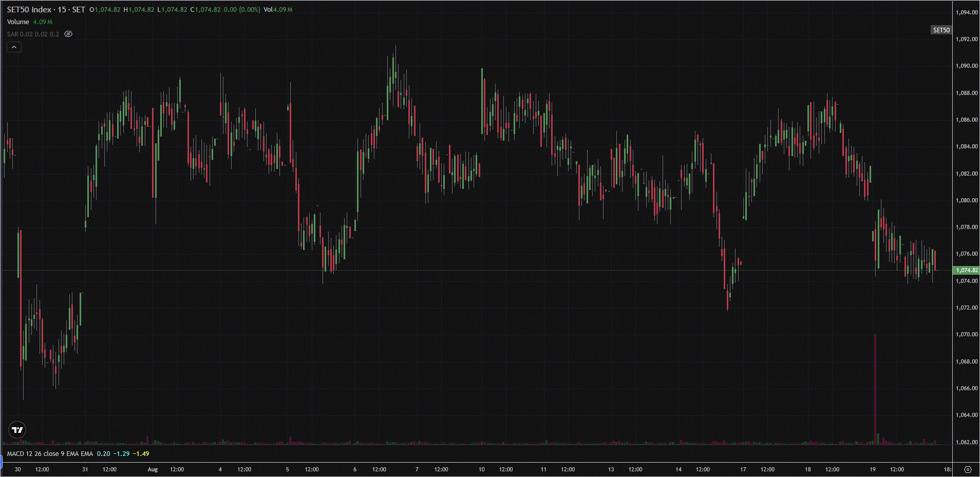Click the 1,066.00 level on price axis
980x477 pixels.
tap(967, 388)
